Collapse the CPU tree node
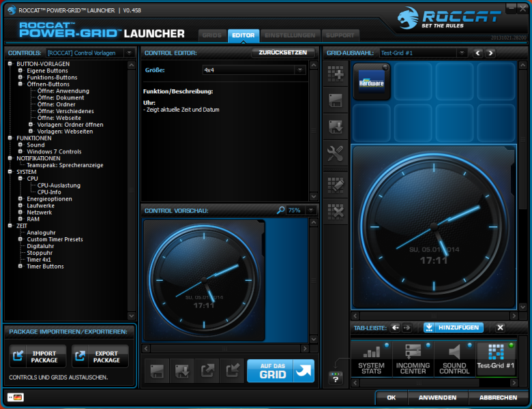 pyautogui.click(x=20, y=179)
